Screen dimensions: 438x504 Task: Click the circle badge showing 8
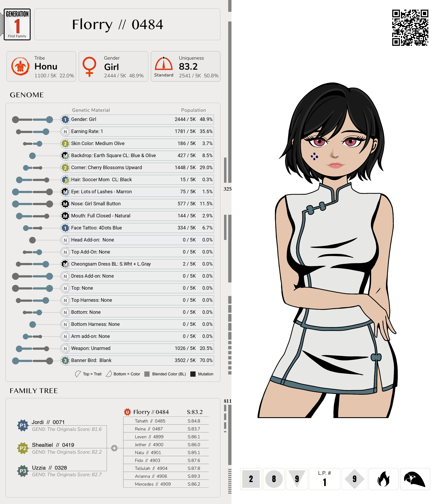coord(274,479)
